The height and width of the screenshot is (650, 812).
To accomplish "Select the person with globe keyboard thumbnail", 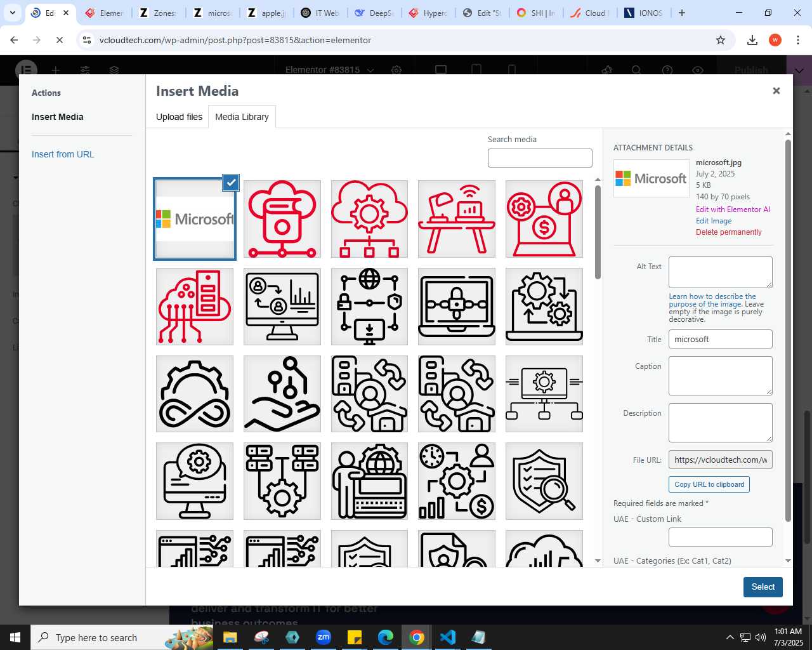I will (369, 481).
